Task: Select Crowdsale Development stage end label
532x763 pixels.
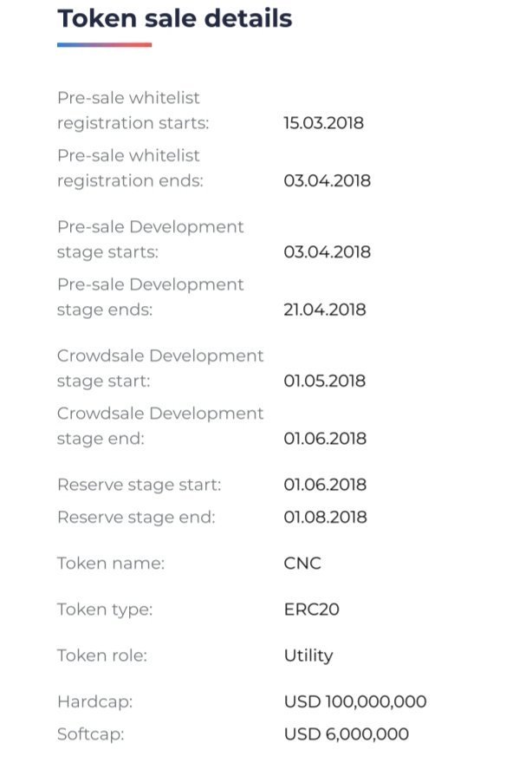Action: [159, 426]
